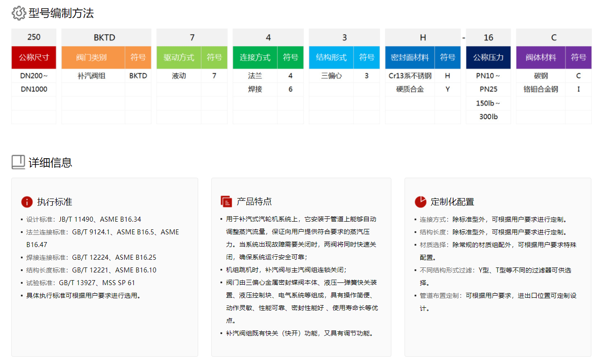Select the purple 阀体材料 header
Screen dimensions: 600x364
tap(541, 58)
